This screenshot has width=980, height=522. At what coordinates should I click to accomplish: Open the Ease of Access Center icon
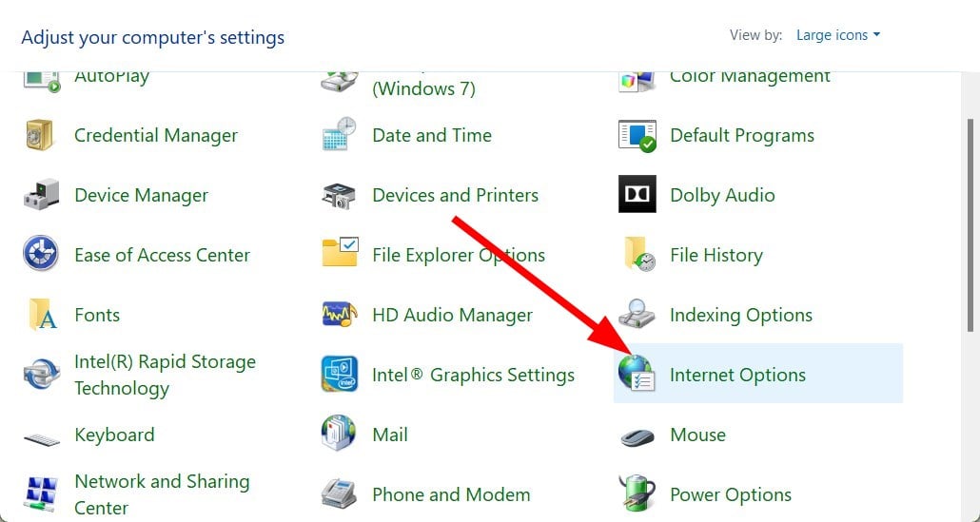click(41, 254)
